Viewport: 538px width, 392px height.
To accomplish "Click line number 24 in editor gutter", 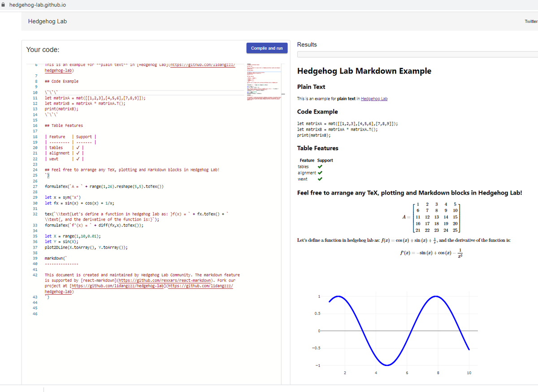I will 35,170.
